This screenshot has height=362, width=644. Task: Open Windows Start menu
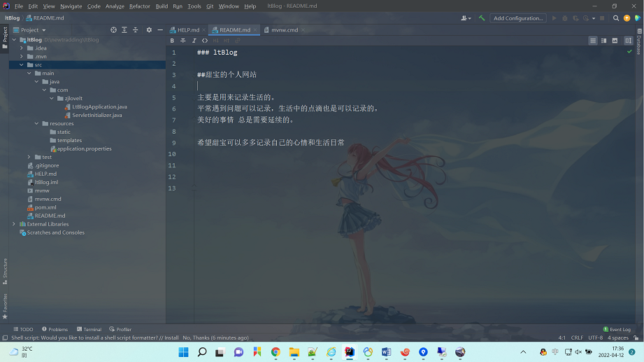point(184,352)
